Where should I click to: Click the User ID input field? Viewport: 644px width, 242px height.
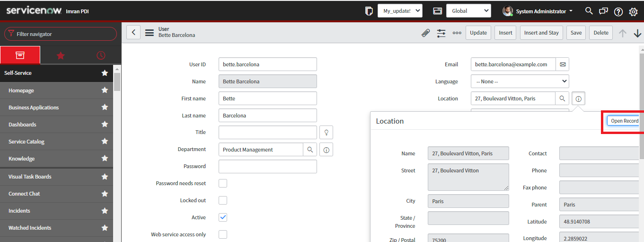click(268, 64)
